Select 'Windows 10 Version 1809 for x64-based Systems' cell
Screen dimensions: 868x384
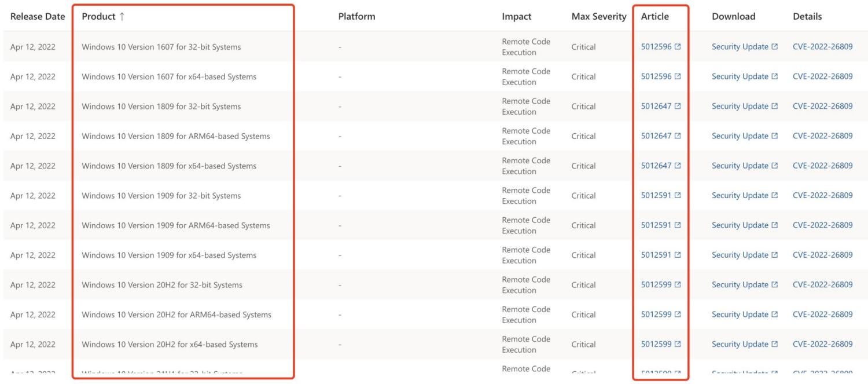[169, 166]
